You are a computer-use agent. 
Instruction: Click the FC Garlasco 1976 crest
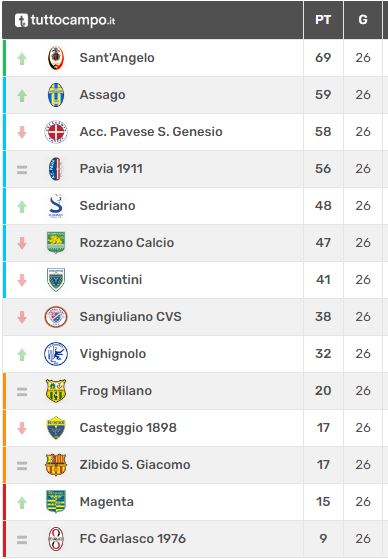[x=56, y=539]
